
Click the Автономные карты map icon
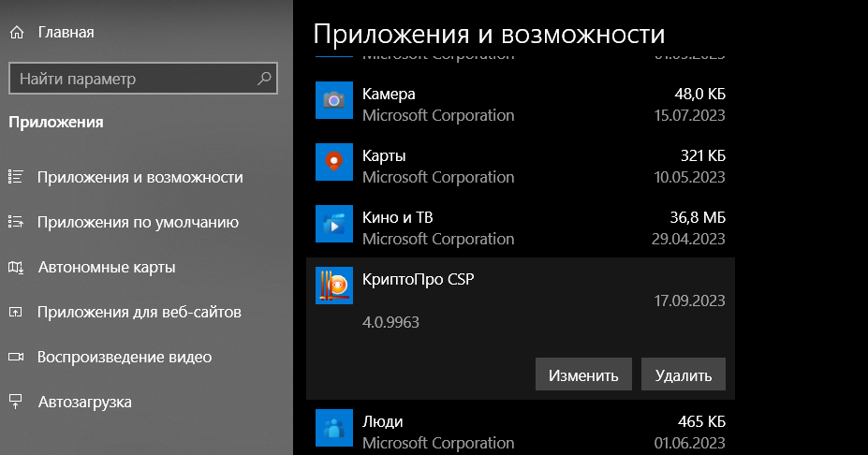tap(16, 268)
